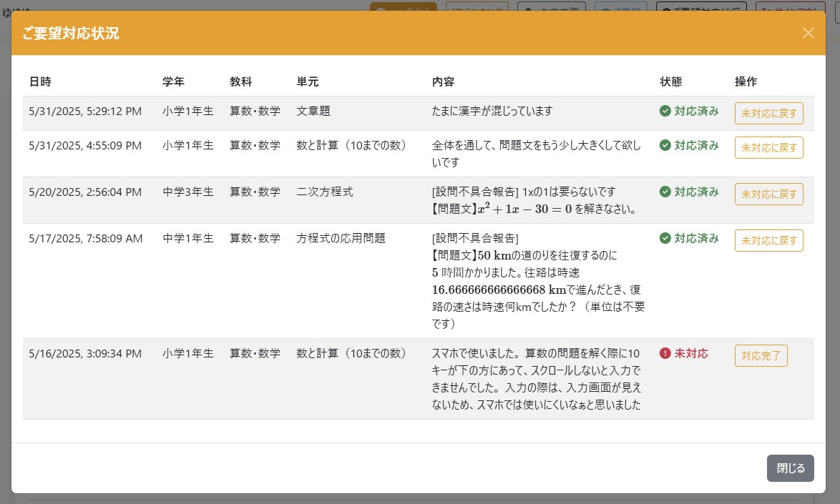Viewport: 840px width, 504px height.
Task: Click the 学年 column header
Action: coord(173,81)
